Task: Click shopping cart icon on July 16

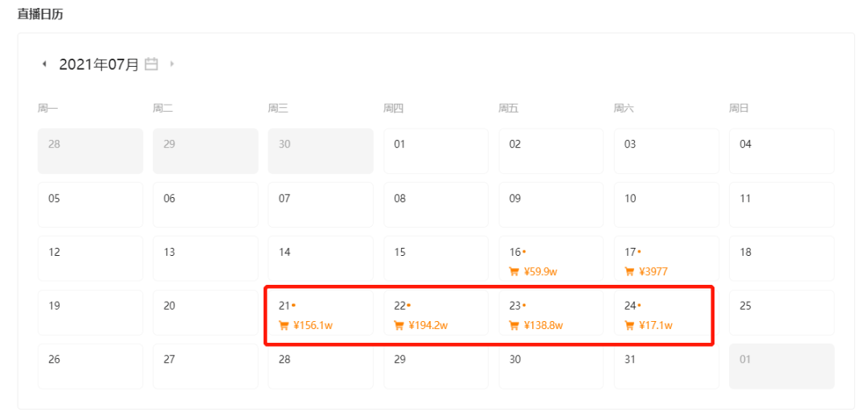Action: click(514, 272)
